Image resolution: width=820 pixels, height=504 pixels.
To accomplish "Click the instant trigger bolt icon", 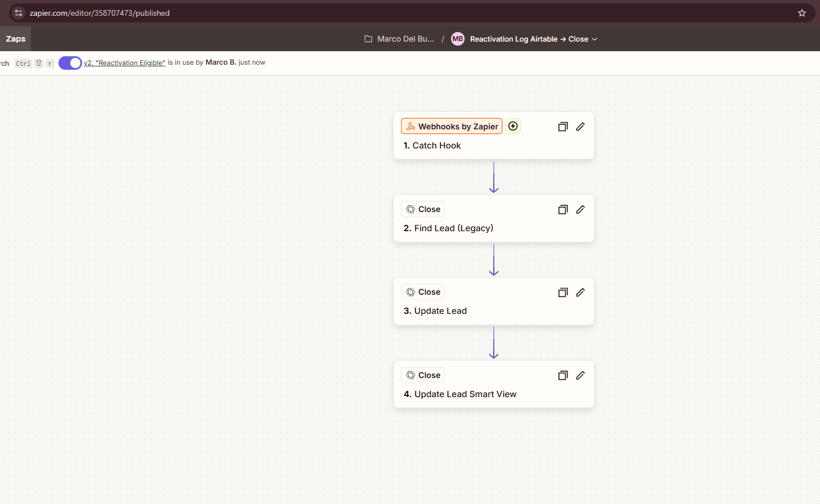I will [x=513, y=126].
